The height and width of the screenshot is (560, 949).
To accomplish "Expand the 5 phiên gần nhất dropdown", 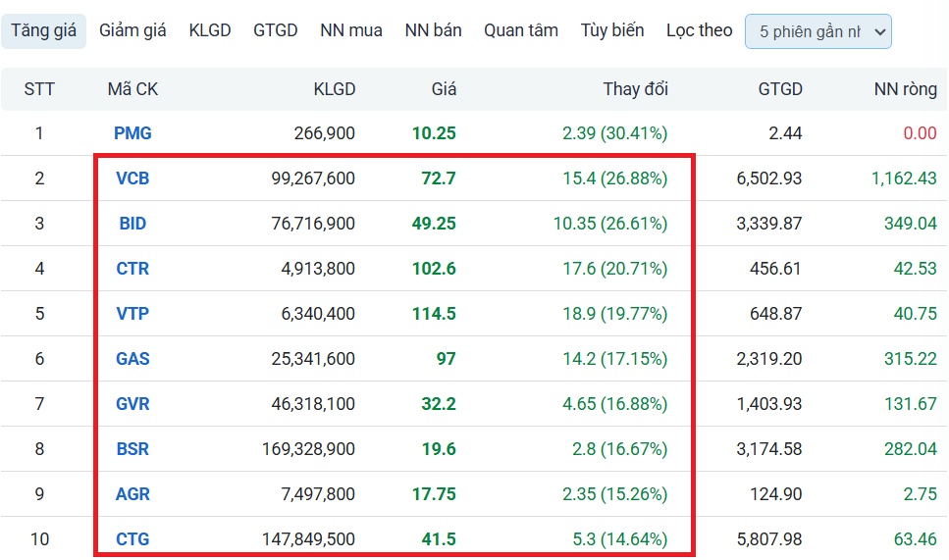I will (x=818, y=31).
